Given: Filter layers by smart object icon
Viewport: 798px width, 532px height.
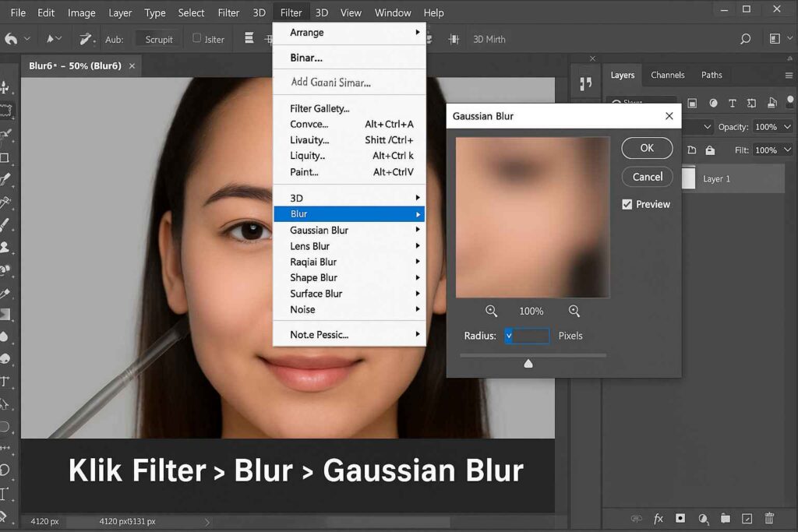Looking at the screenshot, I should (772, 104).
